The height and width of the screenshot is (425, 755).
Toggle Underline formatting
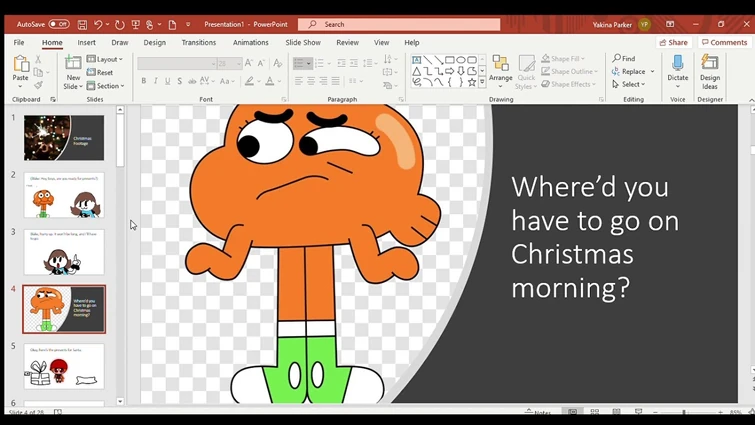click(x=168, y=81)
